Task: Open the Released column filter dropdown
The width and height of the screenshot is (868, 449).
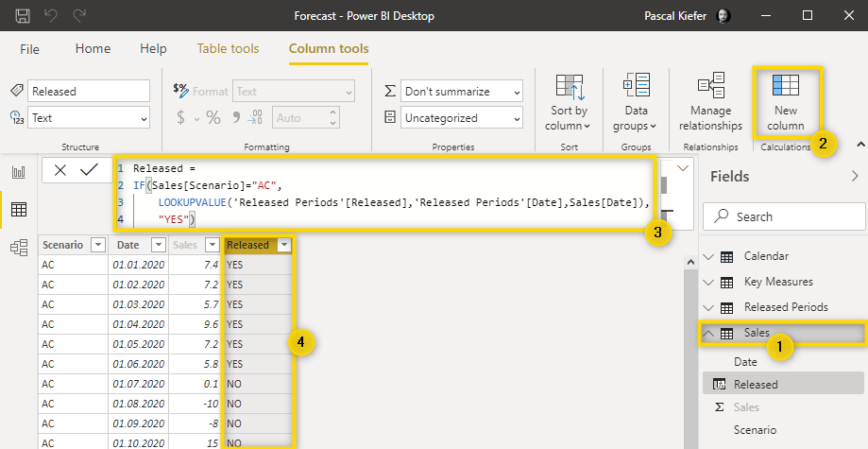Action: 284,245
